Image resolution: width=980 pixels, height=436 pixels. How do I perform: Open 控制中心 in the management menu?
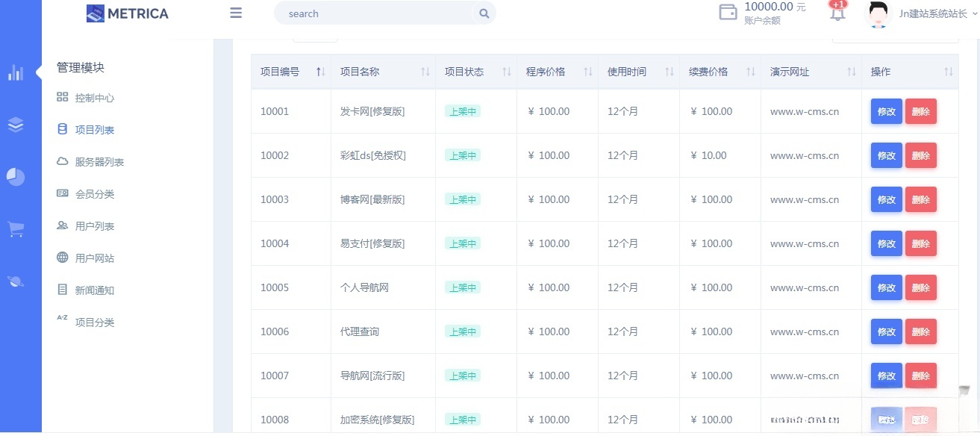(x=96, y=97)
